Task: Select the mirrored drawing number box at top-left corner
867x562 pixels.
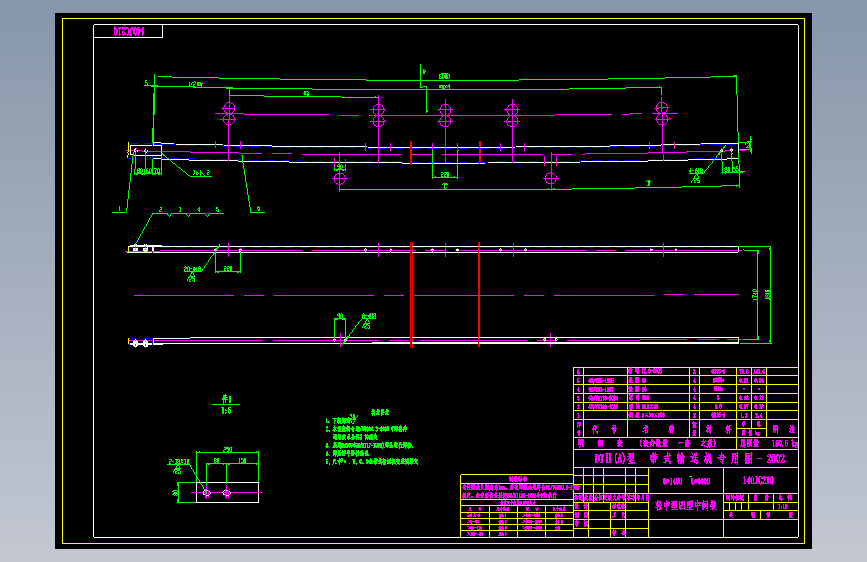Action: 128,31
